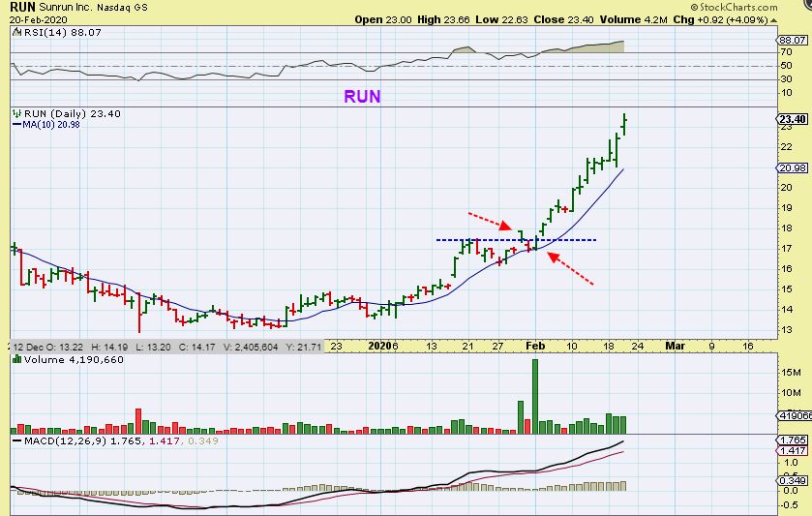Screen dimensions: 812x516
Task: Select the RUN (Daily) 23.40 legend label
Action: pos(72,113)
